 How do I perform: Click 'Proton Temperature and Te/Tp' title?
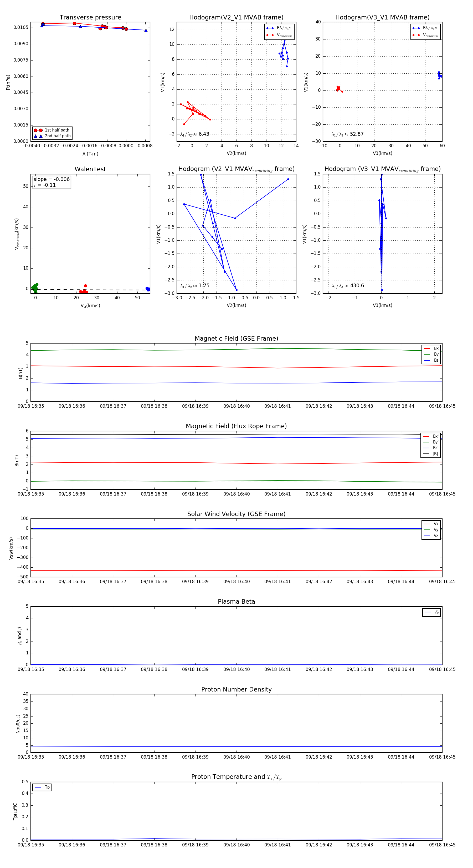click(236, 777)
